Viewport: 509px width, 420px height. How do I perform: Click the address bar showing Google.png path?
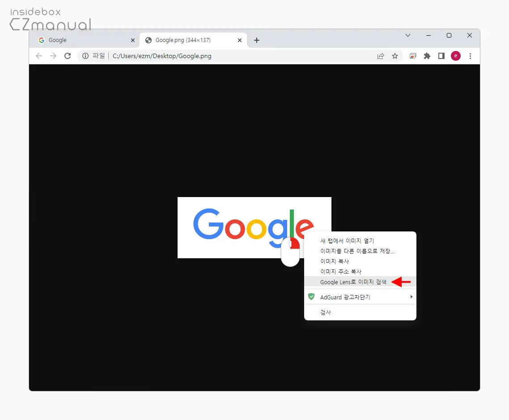click(179, 56)
